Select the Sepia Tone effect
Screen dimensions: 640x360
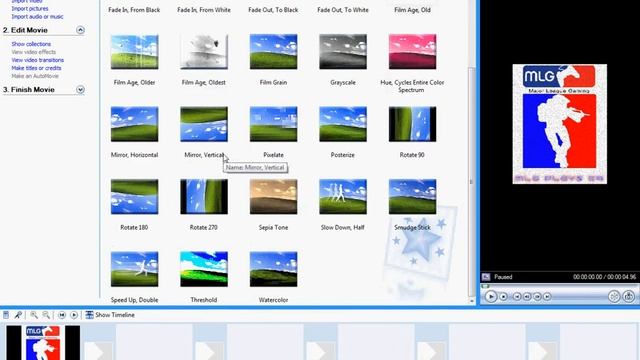coord(273,197)
